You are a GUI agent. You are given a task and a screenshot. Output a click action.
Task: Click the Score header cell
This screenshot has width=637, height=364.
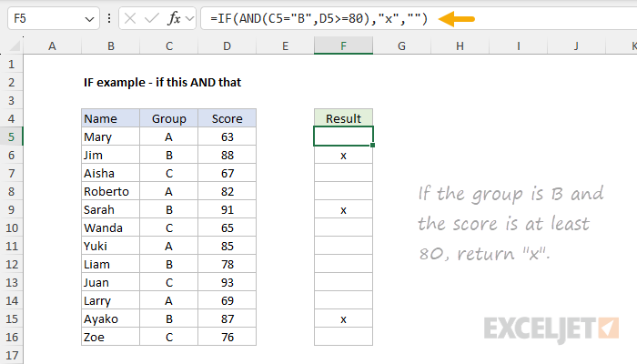[x=227, y=118]
